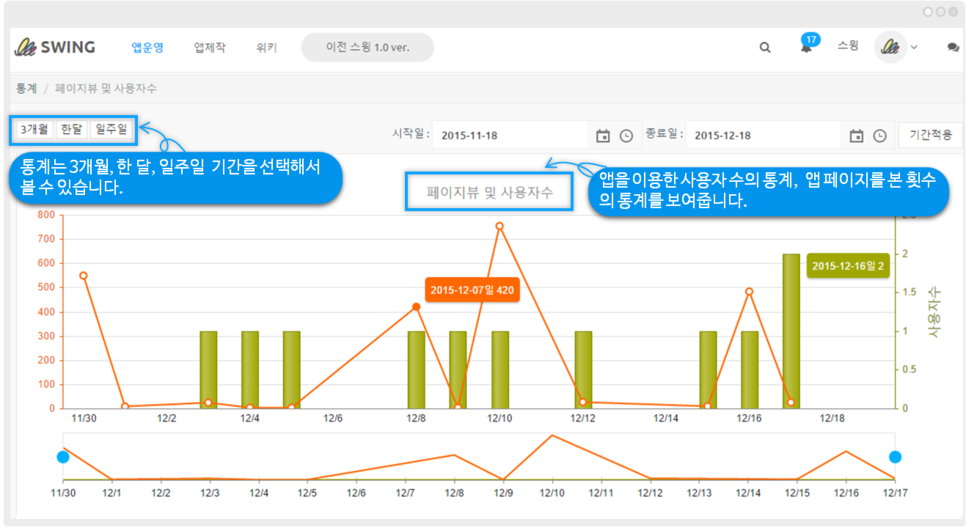Select the 3개월 period option
Image resolution: width=966 pixels, height=527 pixels.
(35, 129)
